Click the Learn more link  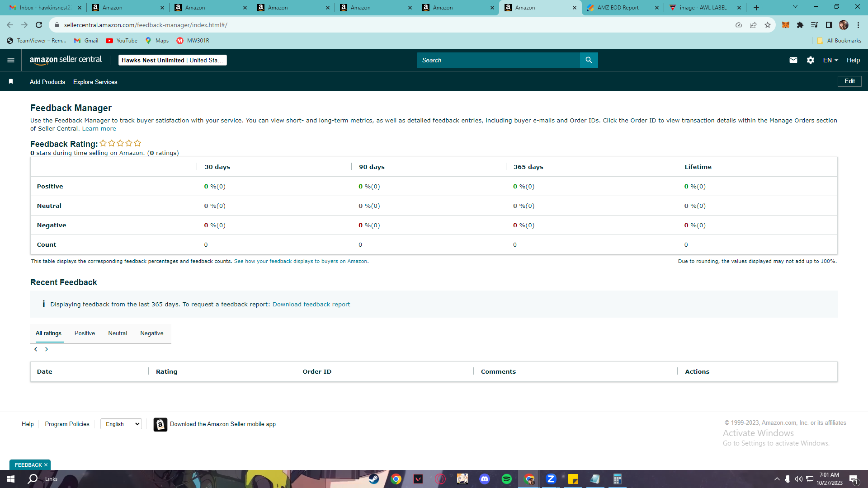(x=99, y=129)
